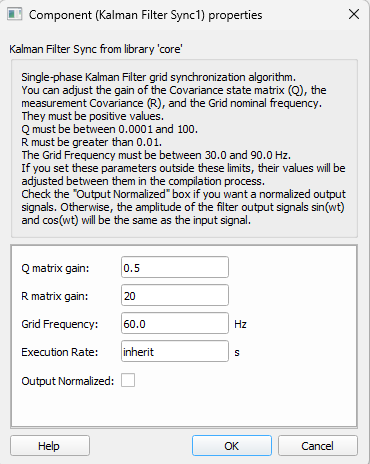Open Help for this component

point(50,446)
